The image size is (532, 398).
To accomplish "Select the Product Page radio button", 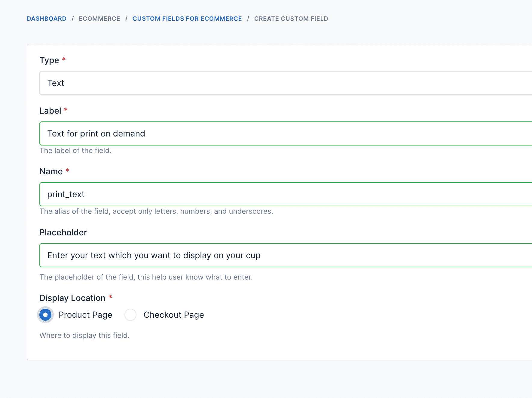I will click(45, 315).
